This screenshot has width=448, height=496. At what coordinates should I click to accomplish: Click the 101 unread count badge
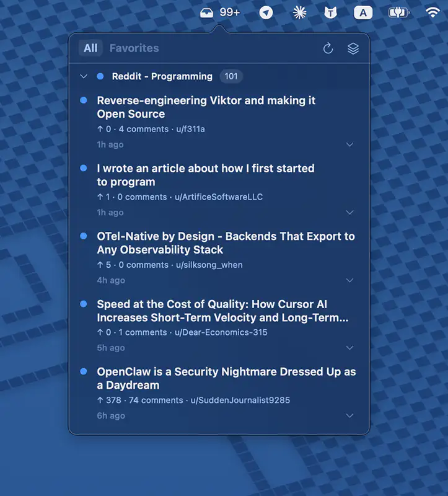[231, 76]
